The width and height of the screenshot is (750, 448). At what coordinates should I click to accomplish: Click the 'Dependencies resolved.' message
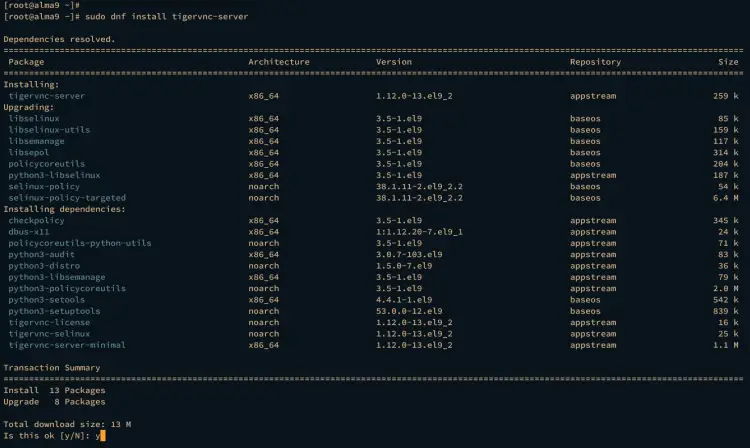[x=59, y=39]
